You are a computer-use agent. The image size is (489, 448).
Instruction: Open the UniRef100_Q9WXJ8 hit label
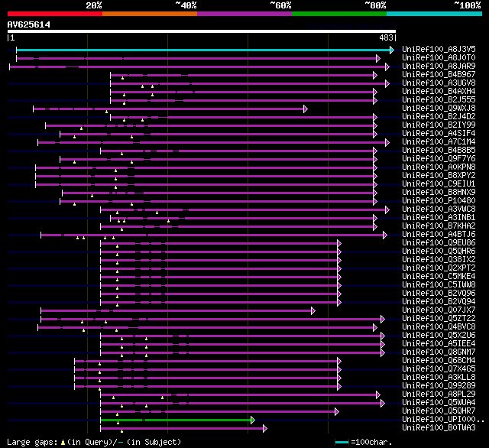point(439,109)
